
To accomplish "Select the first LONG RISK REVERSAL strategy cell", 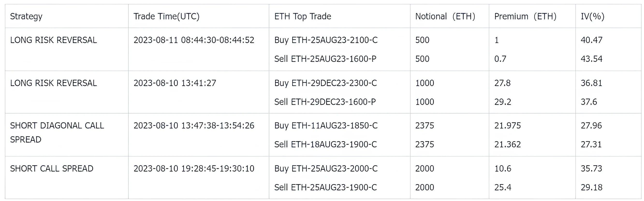I will coord(53,40).
